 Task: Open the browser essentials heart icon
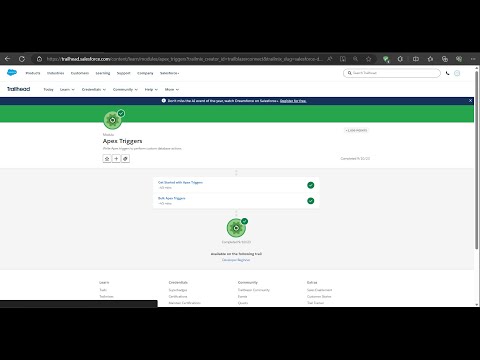459,59
